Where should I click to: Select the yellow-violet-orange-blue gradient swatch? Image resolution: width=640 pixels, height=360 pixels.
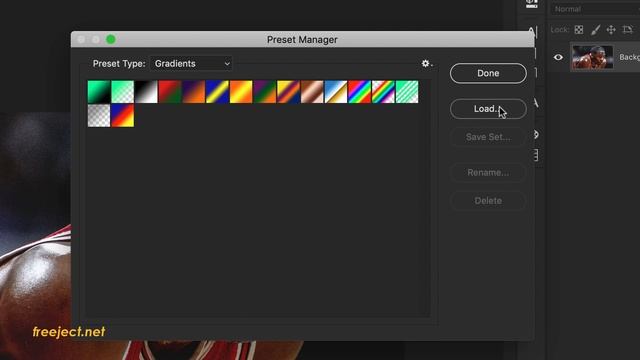tap(289, 92)
